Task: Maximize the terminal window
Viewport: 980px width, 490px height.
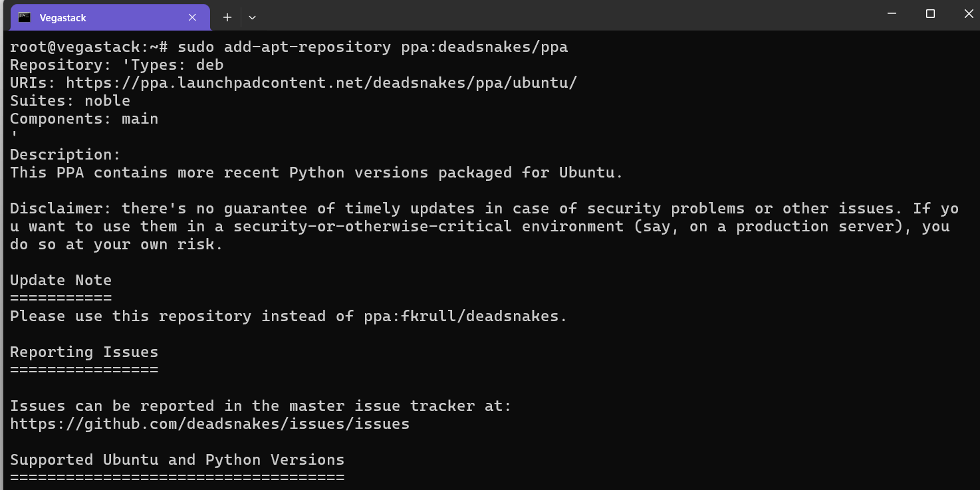Action: (x=930, y=14)
